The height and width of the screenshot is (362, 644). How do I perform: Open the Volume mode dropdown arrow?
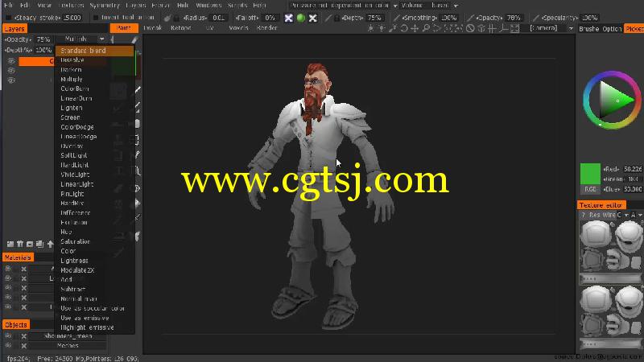[456, 6]
